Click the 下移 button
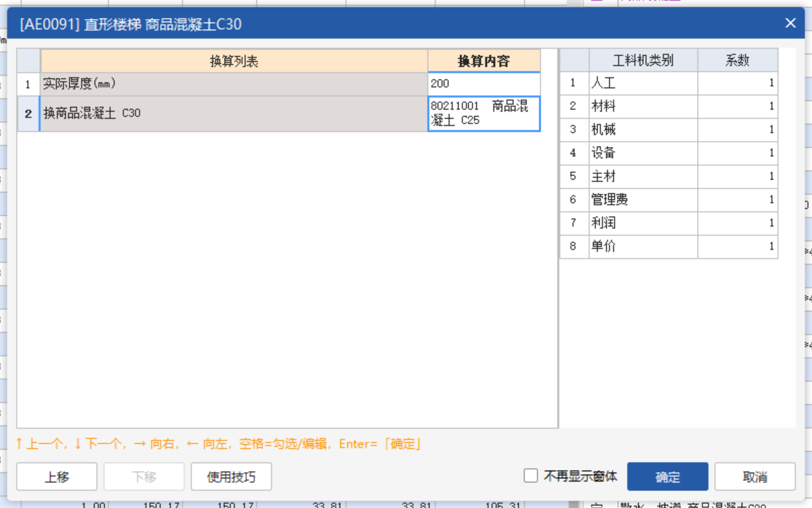Image resolution: width=812 pixels, height=508 pixels. pyautogui.click(x=144, y=477)
